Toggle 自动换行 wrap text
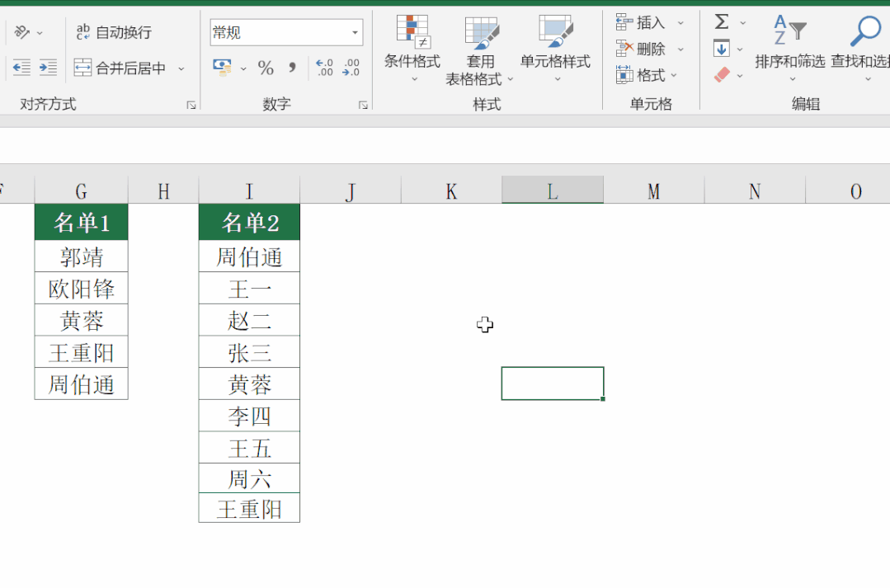Screen dimensions: 890x588 [114, 32]
